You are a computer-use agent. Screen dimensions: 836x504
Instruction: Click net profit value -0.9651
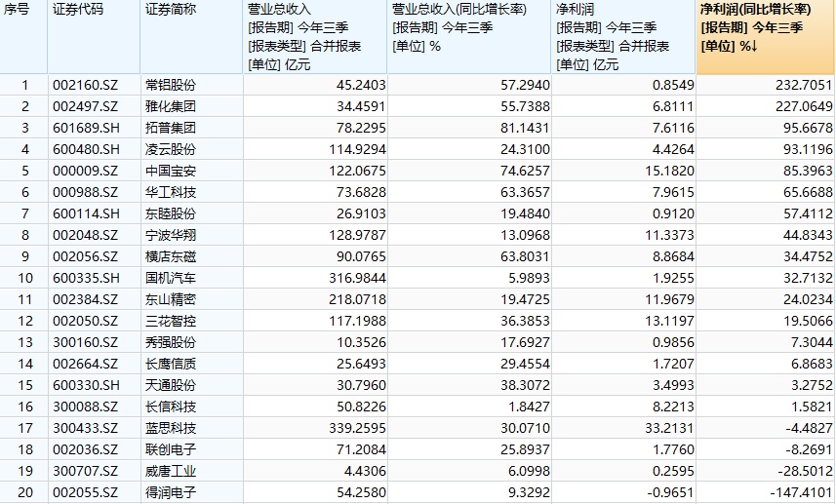point(671,492)
